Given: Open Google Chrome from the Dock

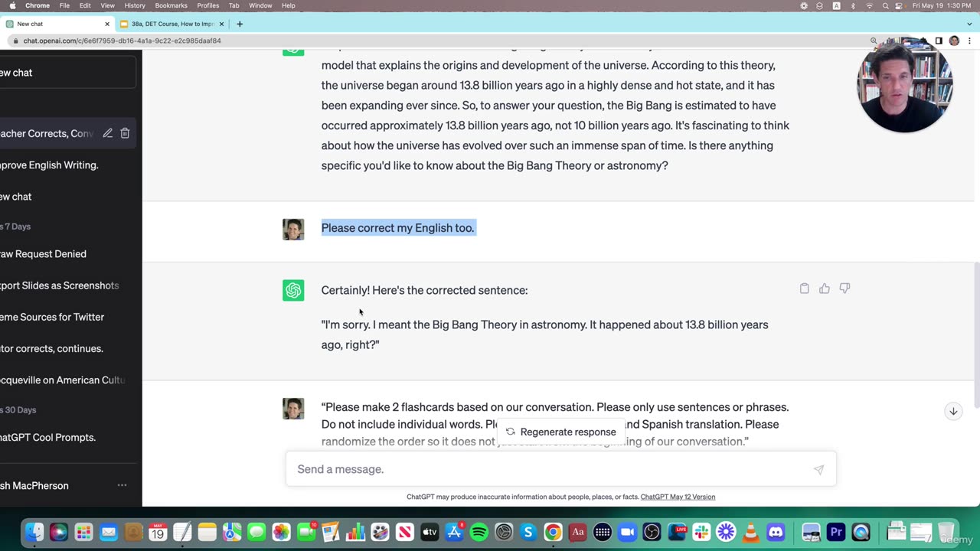Looking at the screenshot, I should 553,531.
